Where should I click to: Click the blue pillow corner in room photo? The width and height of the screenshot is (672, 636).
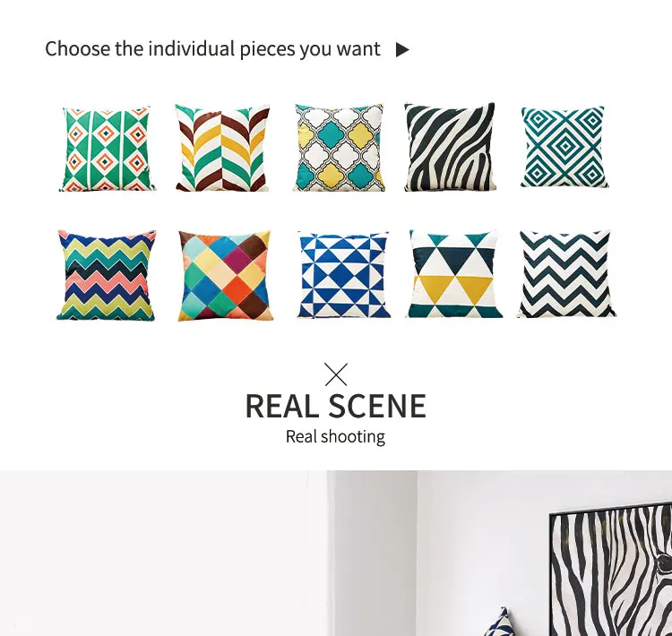500,623
